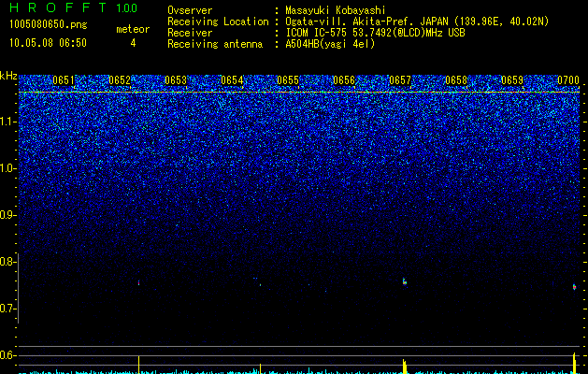The image size is (588, 374).
Task: Select the filename 1005080650.png
Action: point(49,24)
